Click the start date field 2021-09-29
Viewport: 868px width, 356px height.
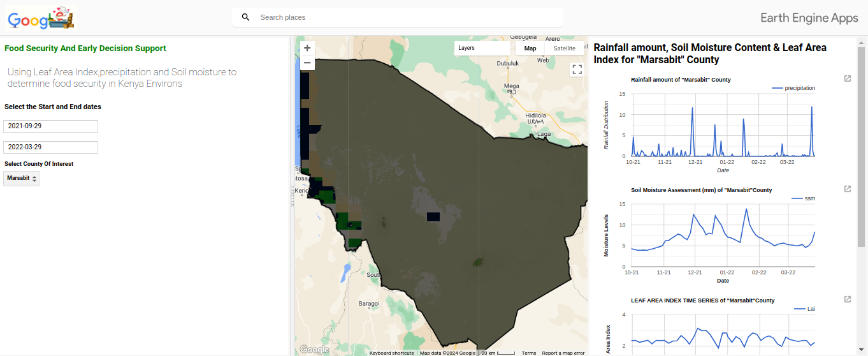50,126
